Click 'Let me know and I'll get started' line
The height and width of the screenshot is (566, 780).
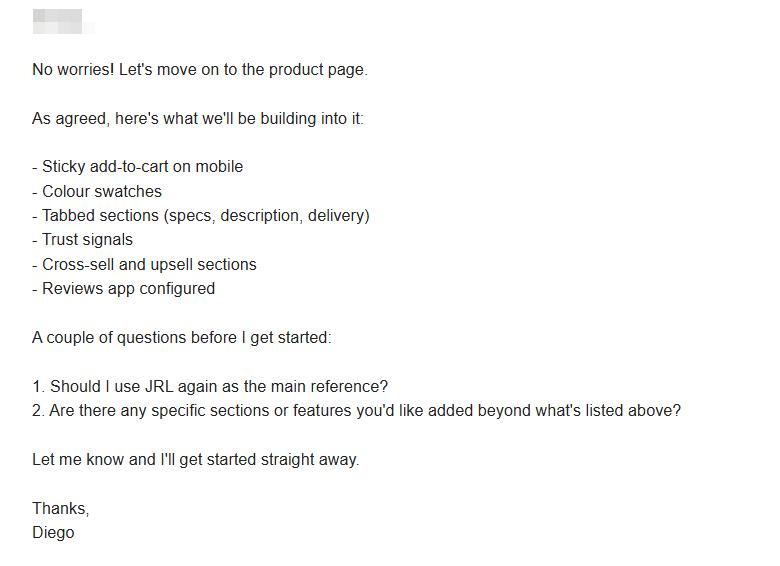coord(195,460)
